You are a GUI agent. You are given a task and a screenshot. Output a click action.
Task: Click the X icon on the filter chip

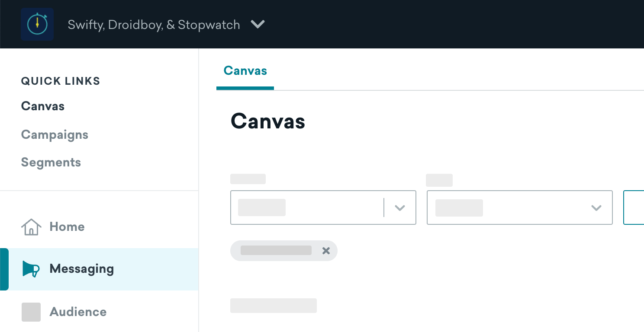pyautogui.click(x=326, y=251)
